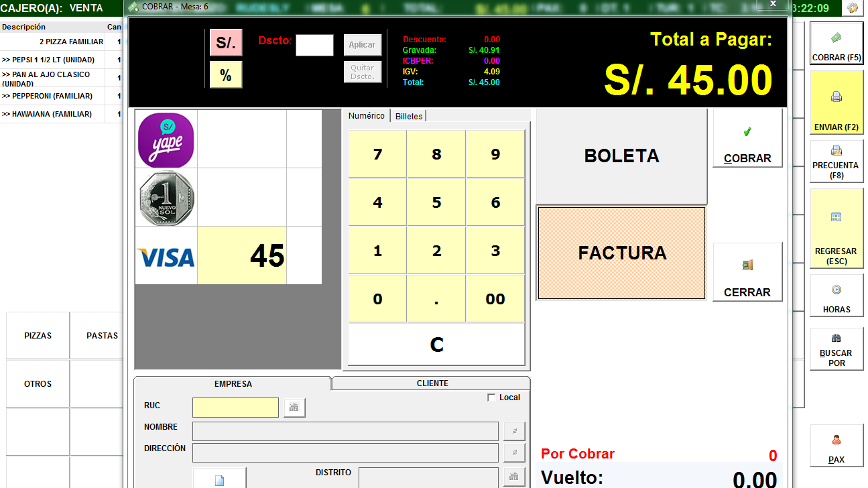Select the VISA card payment icon
Image resolution: width=868 pixels, height=488 pixels.
pos(166,257)
